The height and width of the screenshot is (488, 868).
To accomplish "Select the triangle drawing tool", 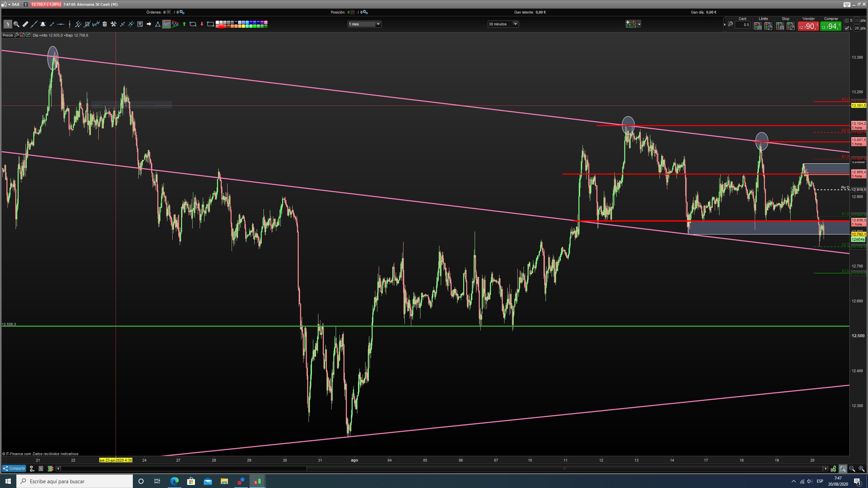I will pyautogui.click(x=158, y=24).
